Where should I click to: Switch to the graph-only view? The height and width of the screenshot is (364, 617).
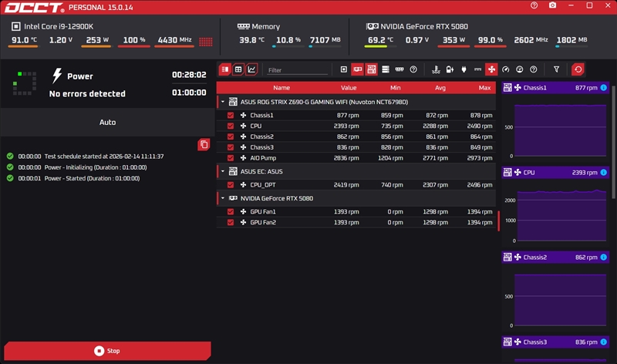pyautogui.click(x=251, y=69)
